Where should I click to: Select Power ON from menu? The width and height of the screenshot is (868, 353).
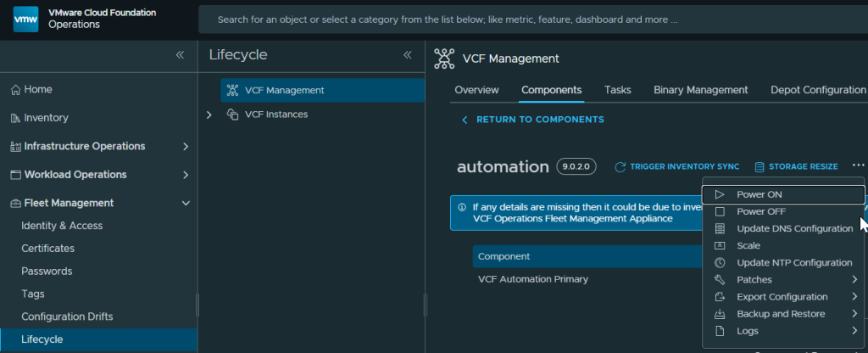759,194
